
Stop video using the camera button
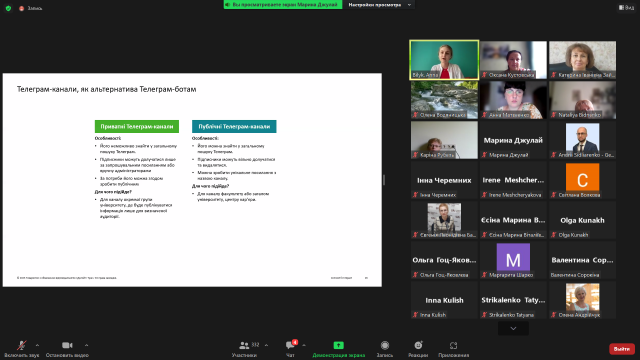click(67, 349)
